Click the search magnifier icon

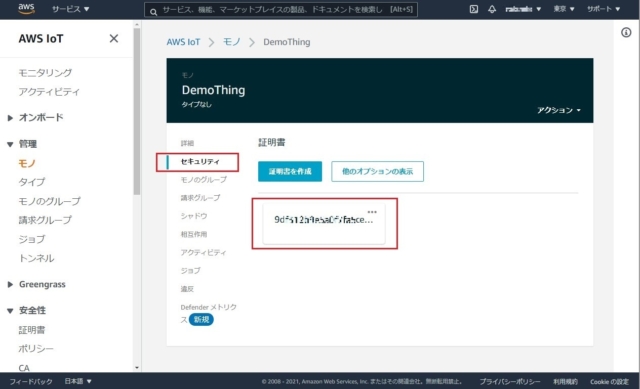tap(153, 12)
